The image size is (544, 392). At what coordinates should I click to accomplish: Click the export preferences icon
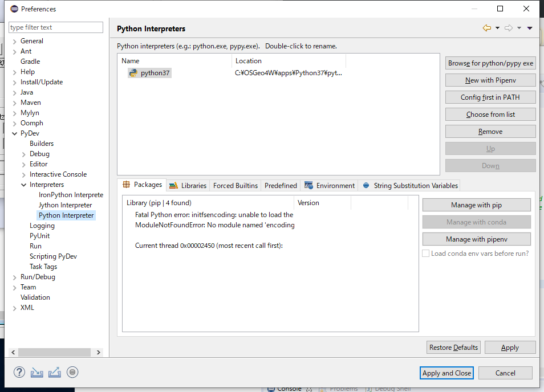(x=54, y=373)
